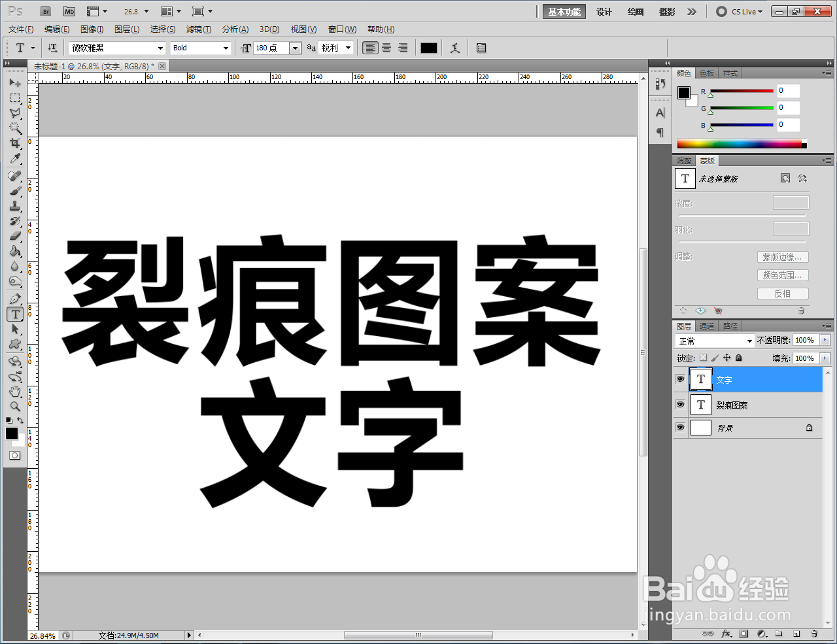Open the font family dropdown showing 微软雅黑
This screenshot has width=837, height=644.
coord(161,48)
